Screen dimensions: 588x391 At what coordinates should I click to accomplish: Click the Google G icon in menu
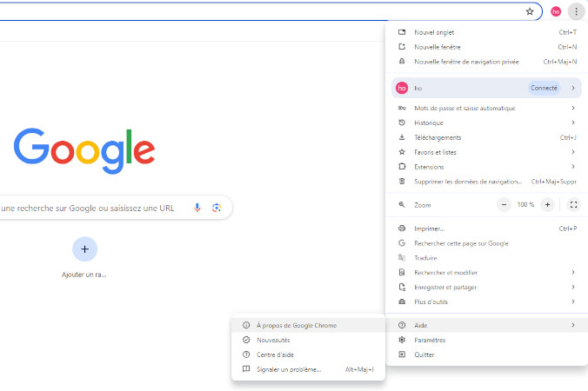click(402, 242)
